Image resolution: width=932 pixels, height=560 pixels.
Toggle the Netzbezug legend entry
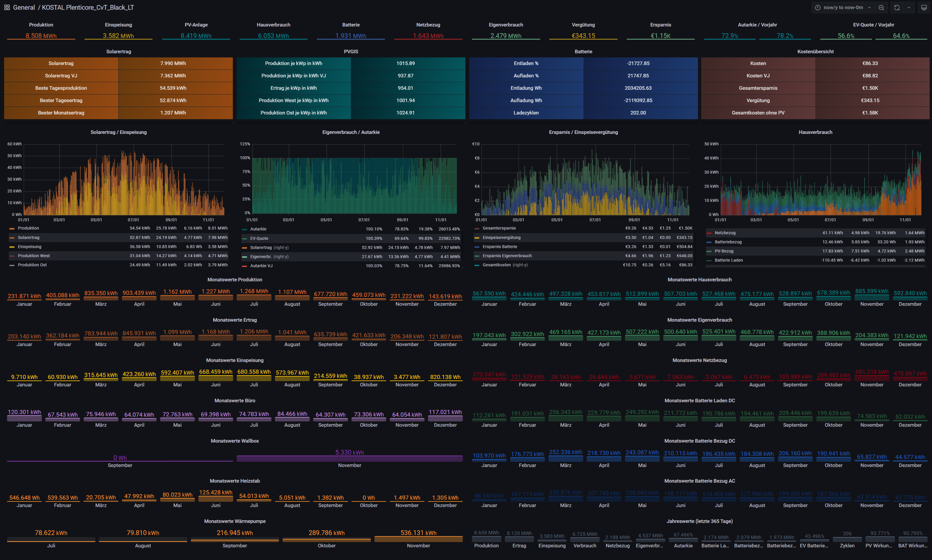[x=725, y=233]
